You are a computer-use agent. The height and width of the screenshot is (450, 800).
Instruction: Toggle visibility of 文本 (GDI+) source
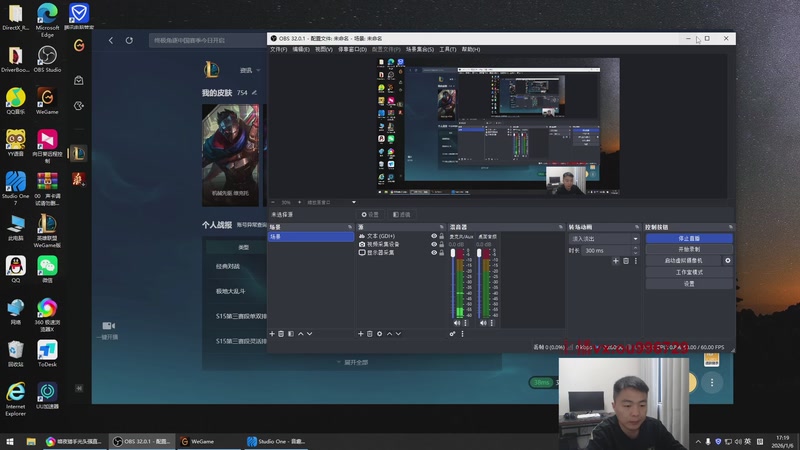point(434,236)
